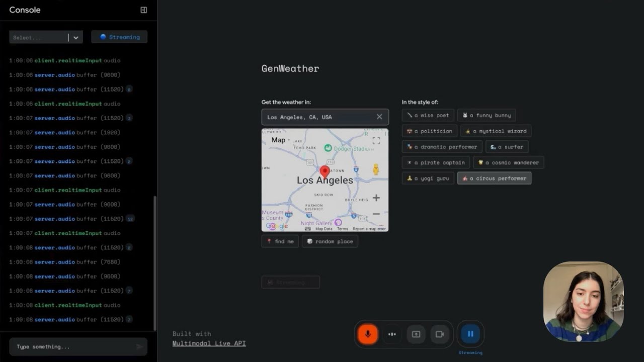Open map keyboard shortcuts icon
Viewport: 644px width, 362px height.
coord(308,229)
